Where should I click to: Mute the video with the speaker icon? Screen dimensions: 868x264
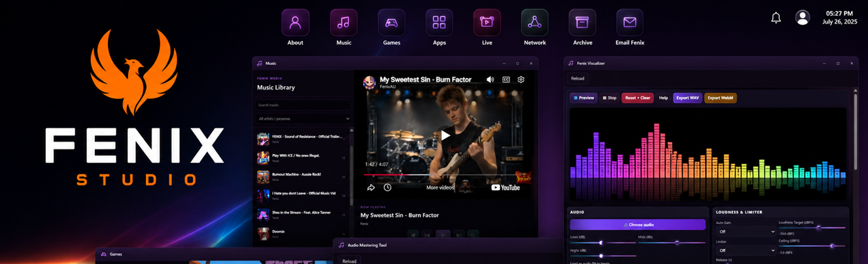(x=490, y=79)
